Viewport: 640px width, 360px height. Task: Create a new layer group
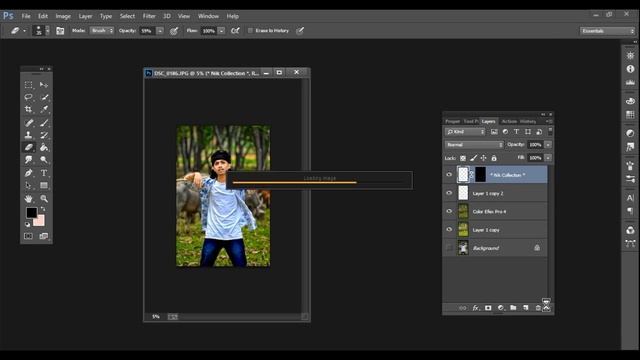click(513, 308)
